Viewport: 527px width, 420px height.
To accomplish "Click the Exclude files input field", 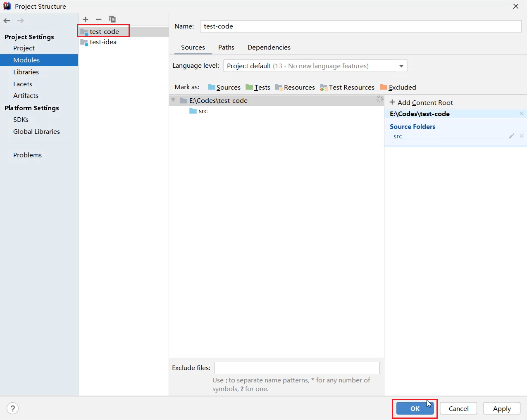I will point(296,368).
